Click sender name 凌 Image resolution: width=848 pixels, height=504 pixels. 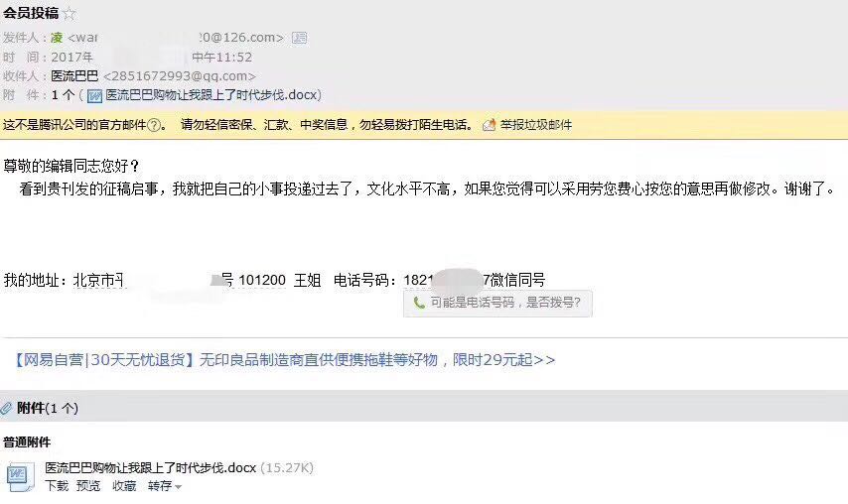tap(57, 38)
